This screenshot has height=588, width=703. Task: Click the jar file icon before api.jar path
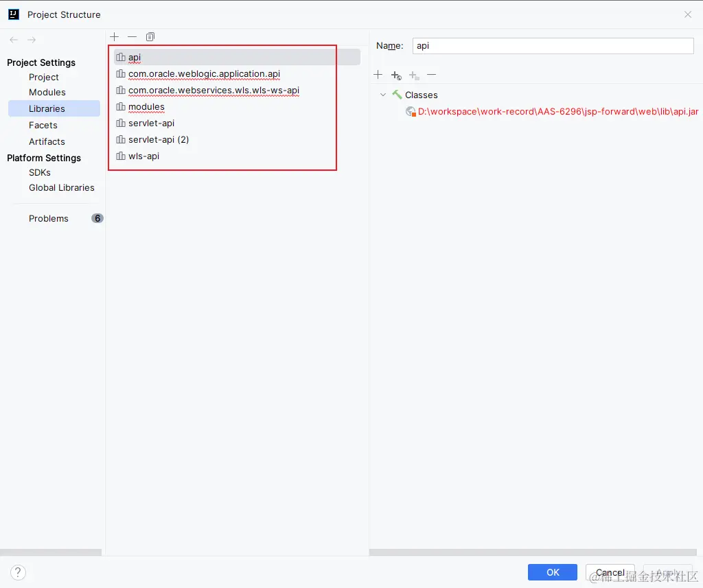tap(411, 111)
